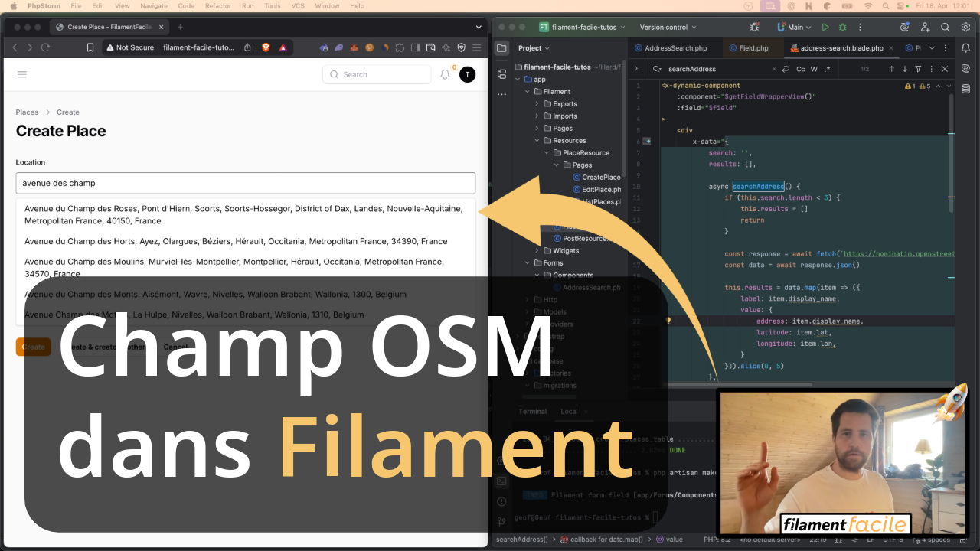This screenshot has height=551, width=980.
Task: Jump to next search occurrence arrow
Action: 904,69
